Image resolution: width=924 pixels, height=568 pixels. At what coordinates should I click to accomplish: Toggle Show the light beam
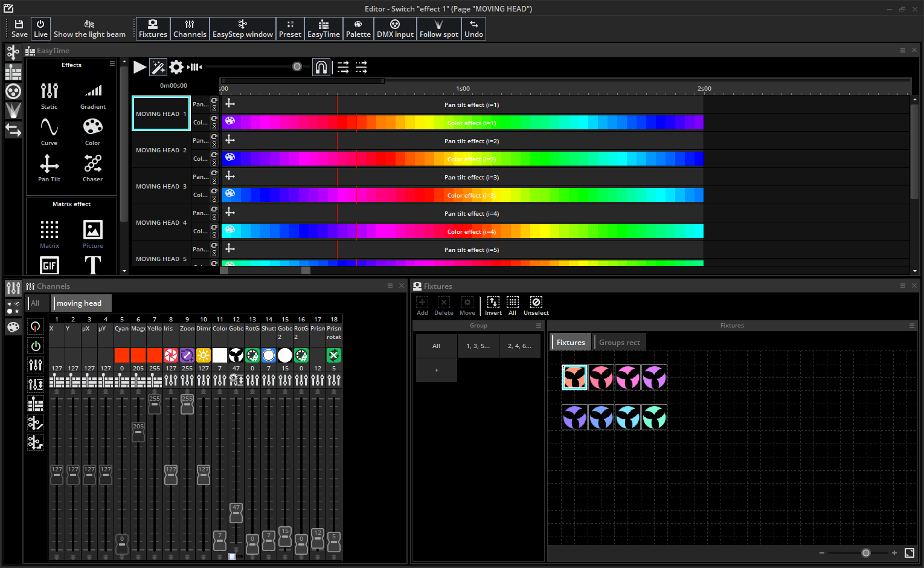point(89,28)
